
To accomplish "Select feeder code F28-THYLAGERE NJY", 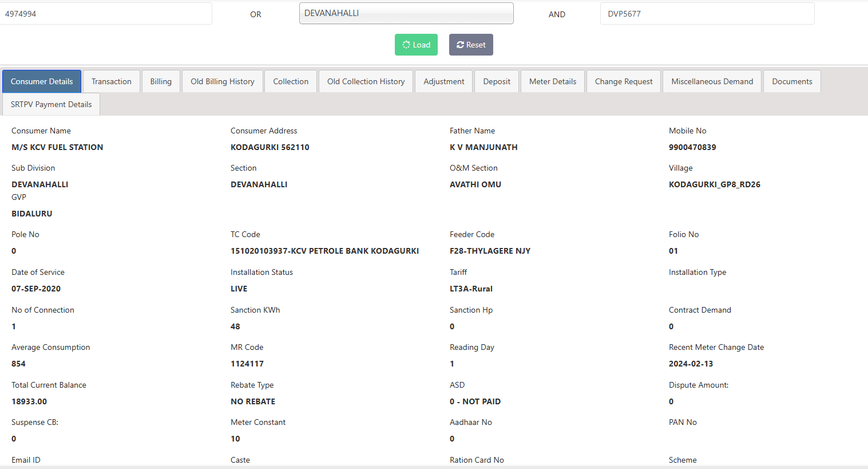I will 490,251.
